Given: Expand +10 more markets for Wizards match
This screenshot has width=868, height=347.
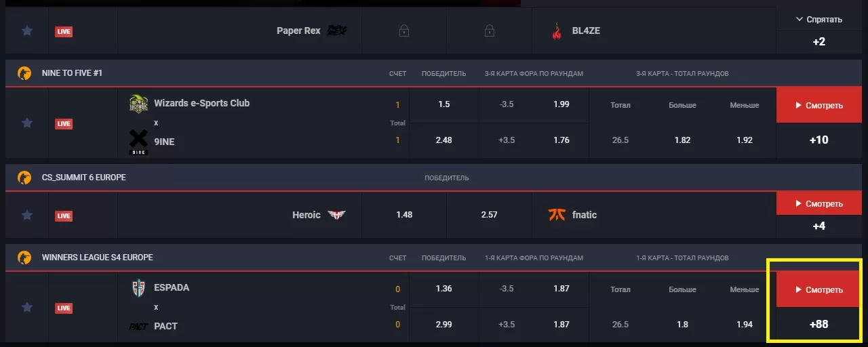Looking at the screenshot, I should [x=818, y=140].
